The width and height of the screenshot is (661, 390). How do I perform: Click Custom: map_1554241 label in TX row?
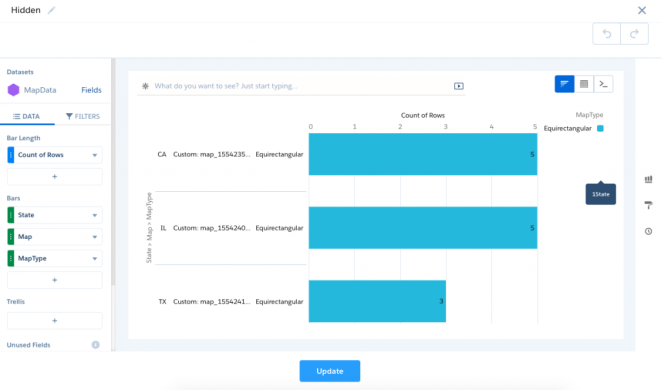click(212, 301)
